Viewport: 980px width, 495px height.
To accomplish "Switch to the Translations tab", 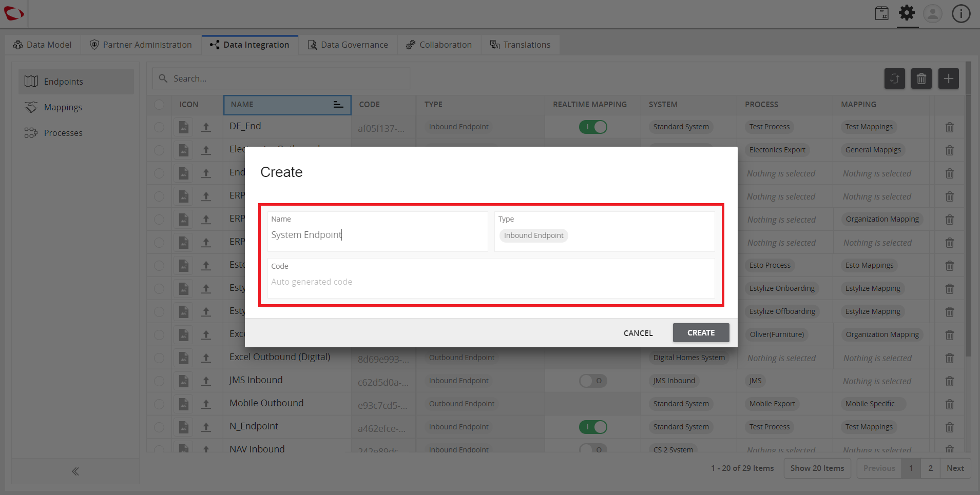I will [520, 45].
